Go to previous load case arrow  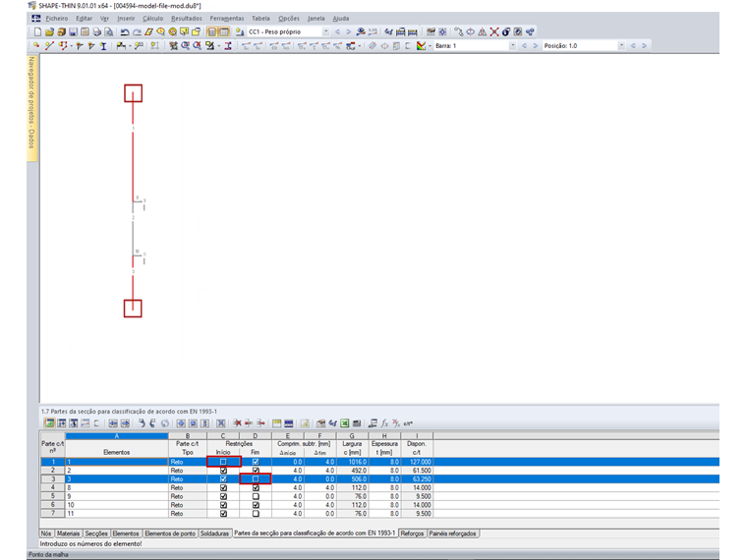tap(337, 31)
